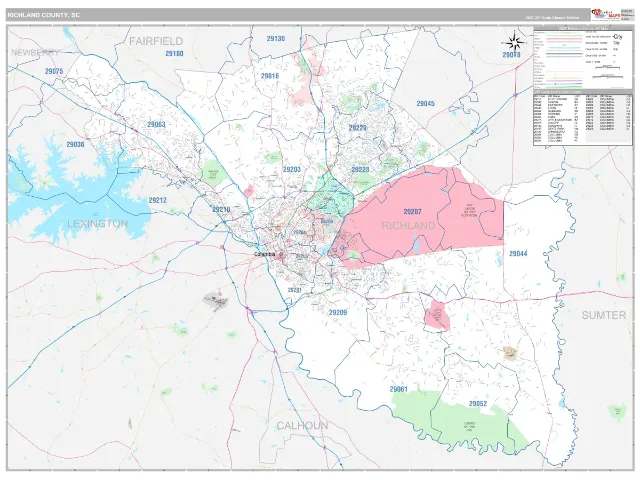Click the FAIRFIELD county name
The image size is (640, 480).
156,41
